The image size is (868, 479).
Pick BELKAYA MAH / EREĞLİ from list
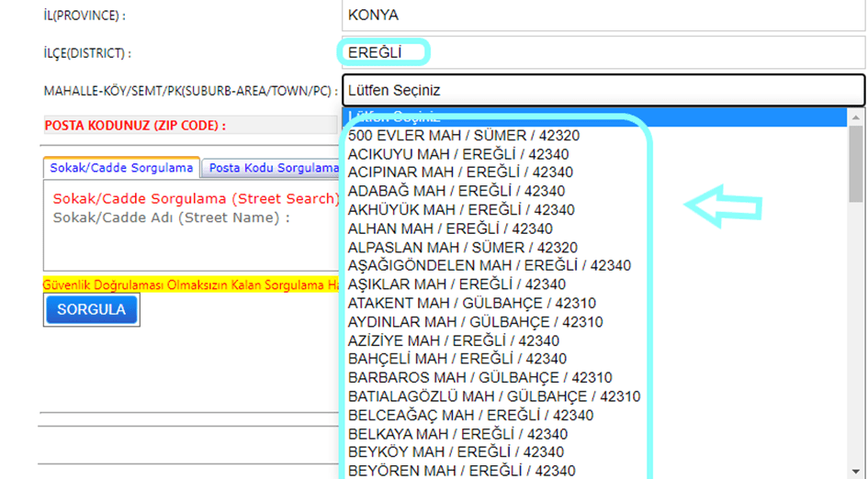pos(457,434)
